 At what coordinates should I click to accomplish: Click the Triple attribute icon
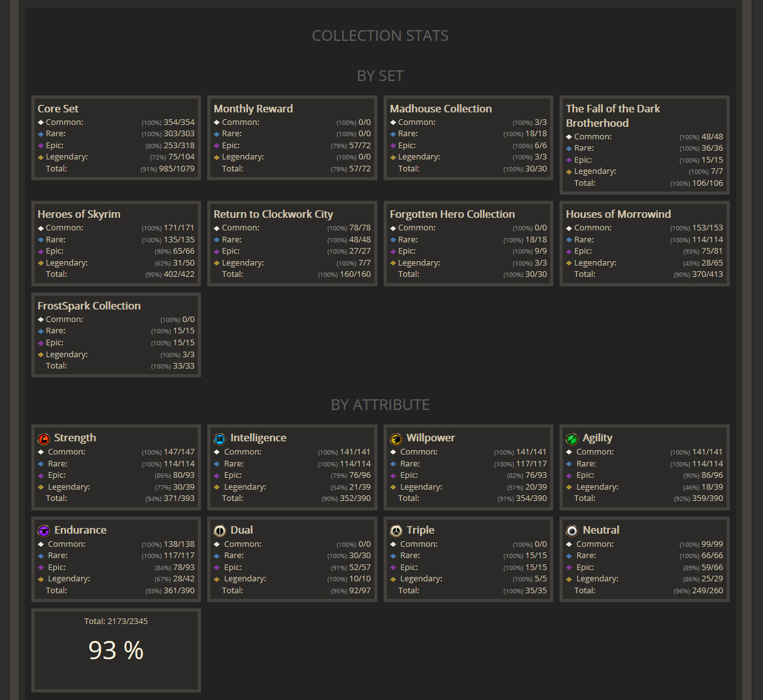pos(396,531)
